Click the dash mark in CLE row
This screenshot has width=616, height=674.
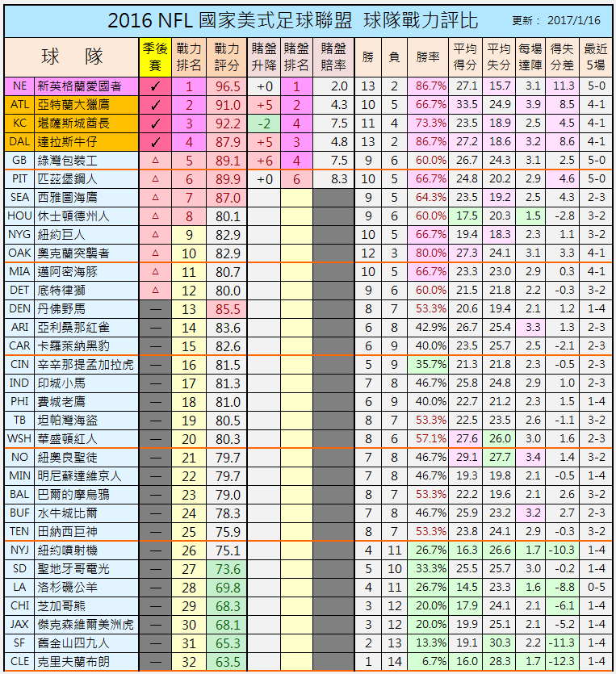tap(155, 662)
